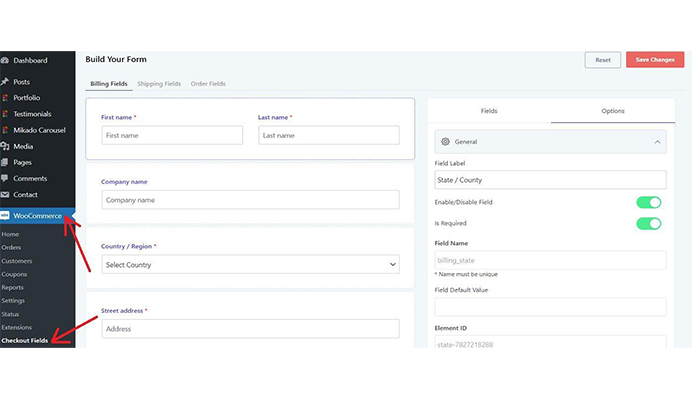
Task: Open the Reports submenu link
Action: tap(12, 287)
